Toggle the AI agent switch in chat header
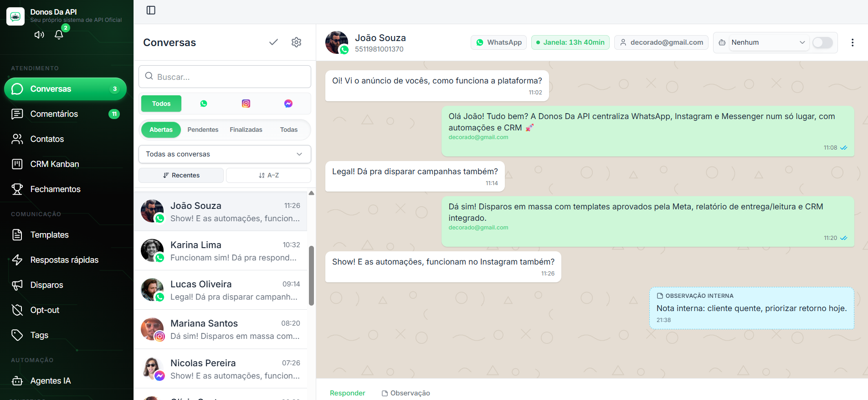 (822, 42)
